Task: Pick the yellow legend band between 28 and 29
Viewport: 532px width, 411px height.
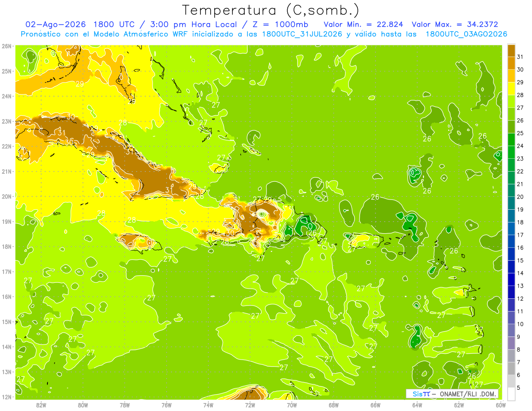Action: click(x=511, y=88)
